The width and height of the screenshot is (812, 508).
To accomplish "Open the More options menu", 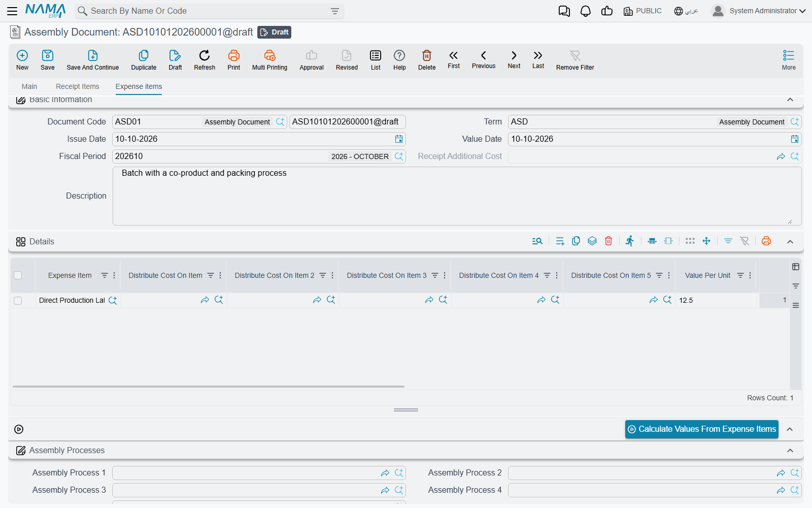I will [789, 60].
